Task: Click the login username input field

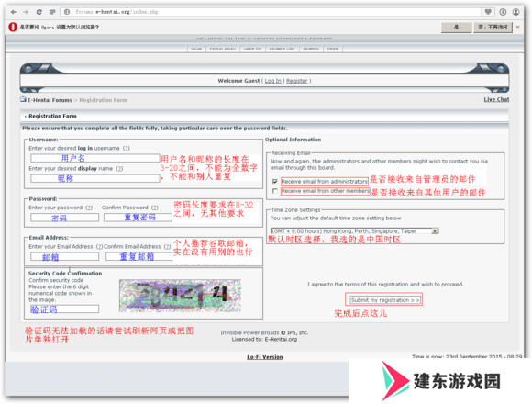Action: point(95,158)
